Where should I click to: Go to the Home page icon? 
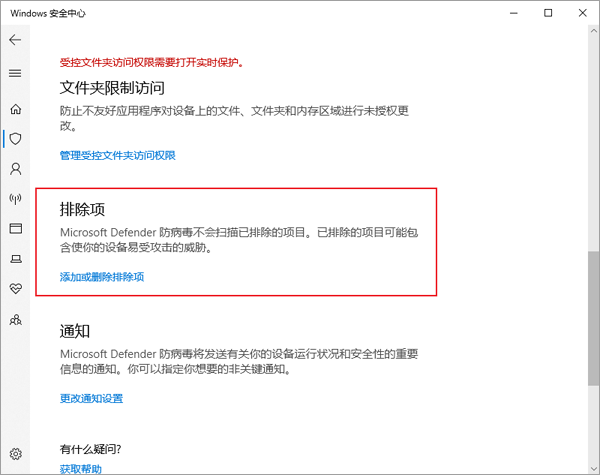tap(15, 108)
